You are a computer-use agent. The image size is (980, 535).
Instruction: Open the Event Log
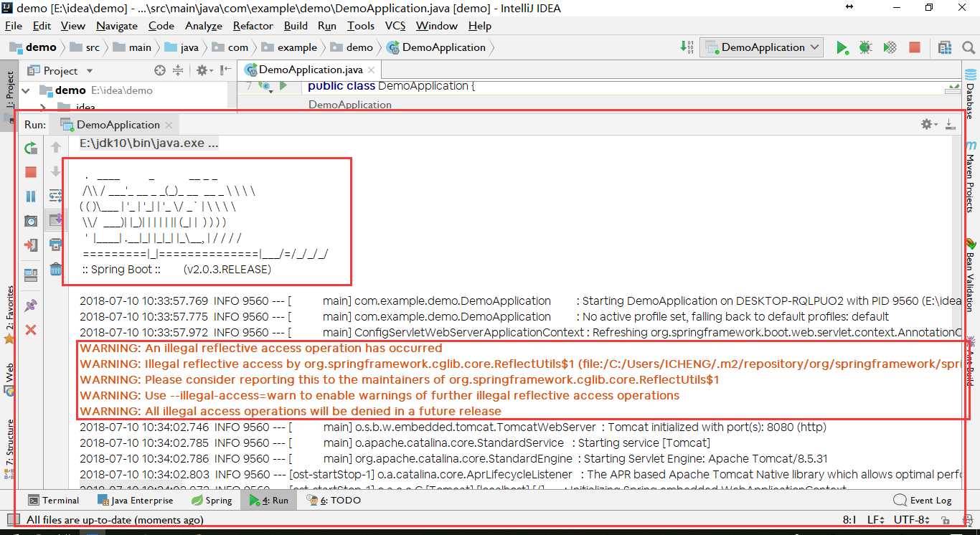pos(923,501)
